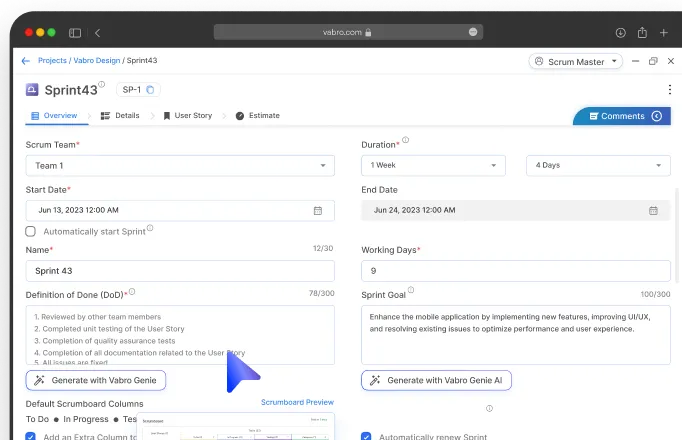Open the Scrum Team dropdown showing Team 1
This screenshot has height=440, width=682.
(x=180, y=166)
